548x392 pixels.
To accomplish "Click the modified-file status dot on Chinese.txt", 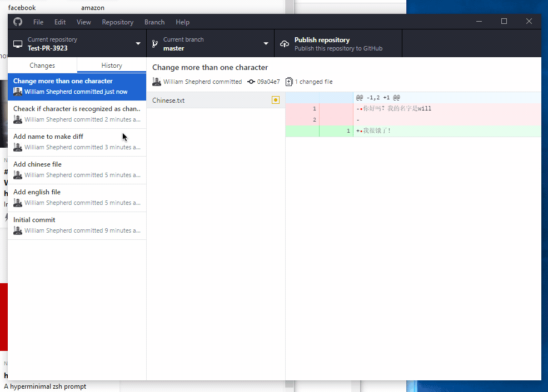I will point(276,100).
